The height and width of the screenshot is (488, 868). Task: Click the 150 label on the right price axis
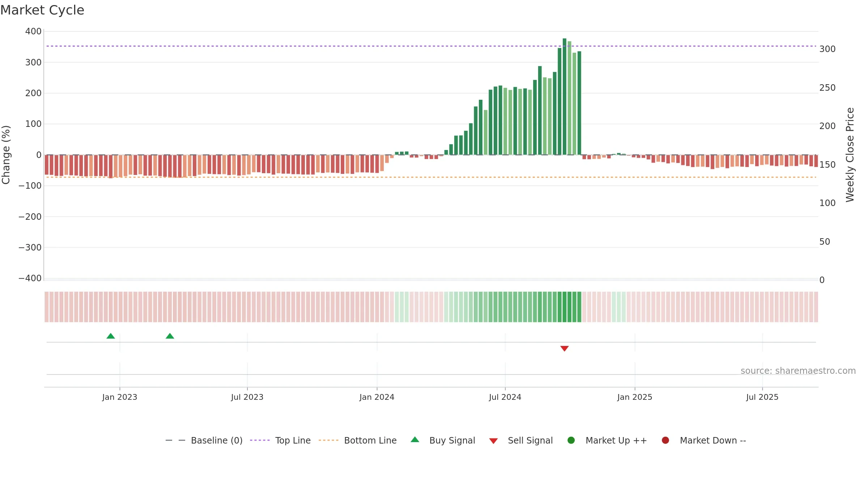tap(827, 165)
